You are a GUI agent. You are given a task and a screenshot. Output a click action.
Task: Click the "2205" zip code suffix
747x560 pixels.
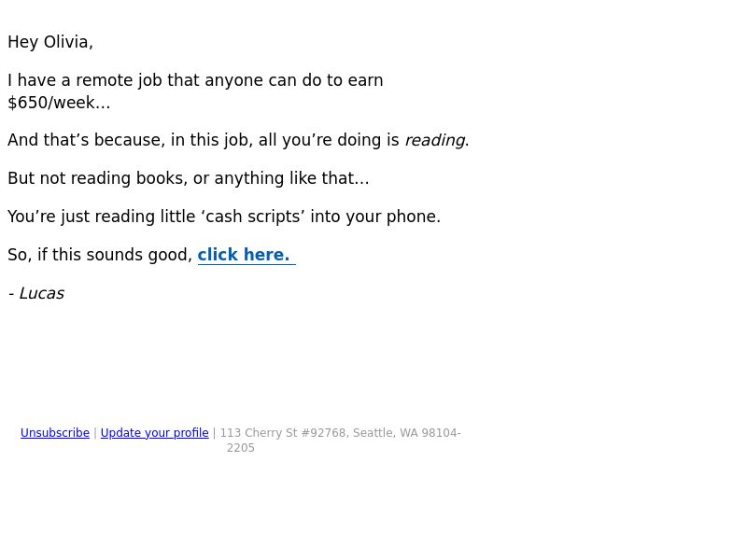pyautogui.click(x=241, y=448)
